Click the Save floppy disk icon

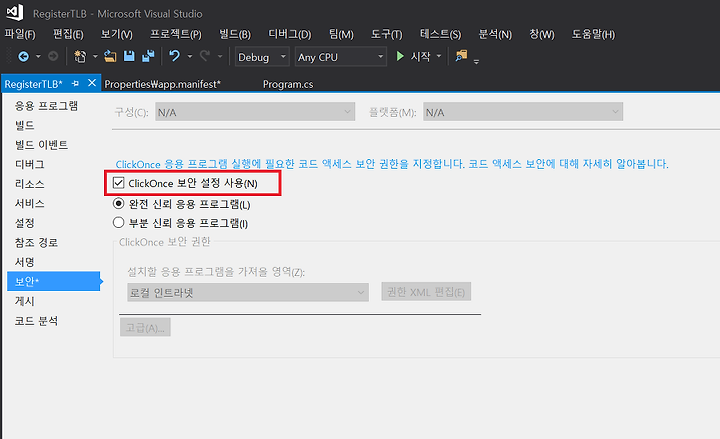tap(129, 56)
